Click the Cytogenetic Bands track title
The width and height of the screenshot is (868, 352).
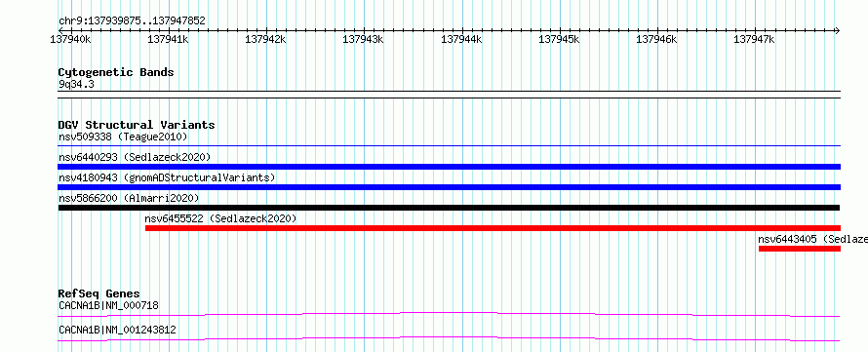tap(116, 72)
